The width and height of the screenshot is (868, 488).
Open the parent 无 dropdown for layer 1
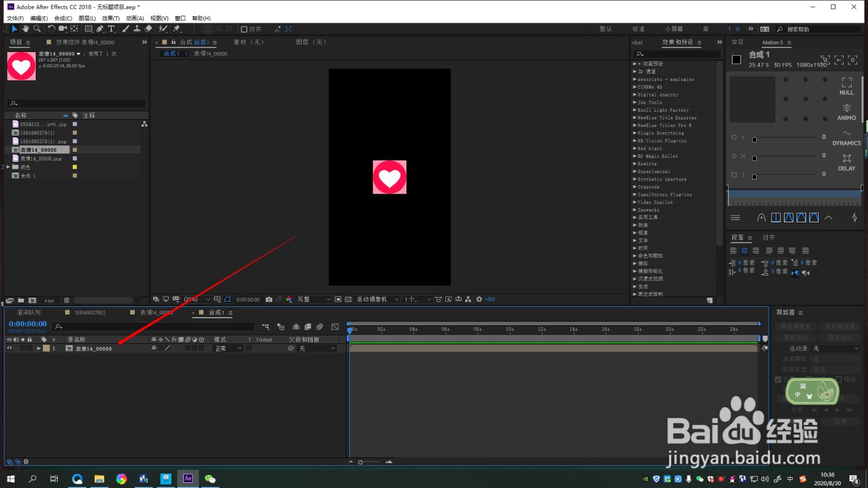tap(317, 349)
